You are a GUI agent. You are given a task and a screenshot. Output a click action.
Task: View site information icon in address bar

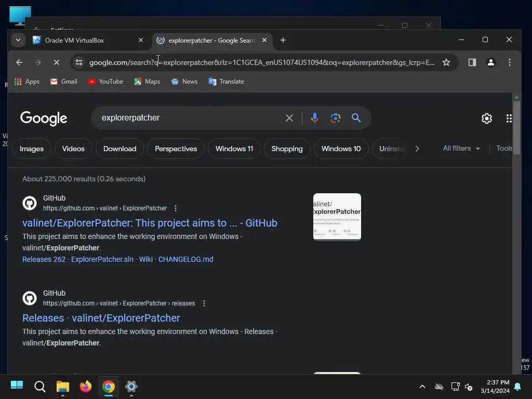pos(79,62)
